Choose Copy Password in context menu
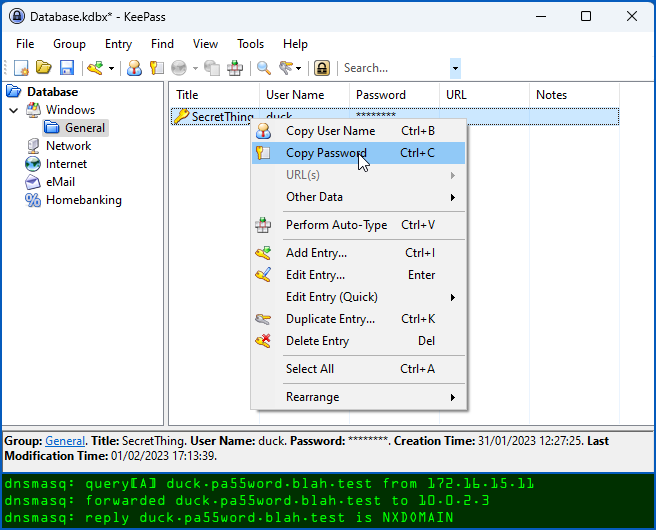 (359, 153)
